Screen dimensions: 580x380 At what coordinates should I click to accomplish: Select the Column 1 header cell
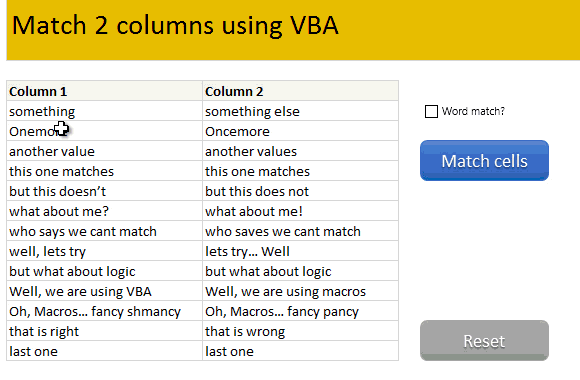click(105, 91)
